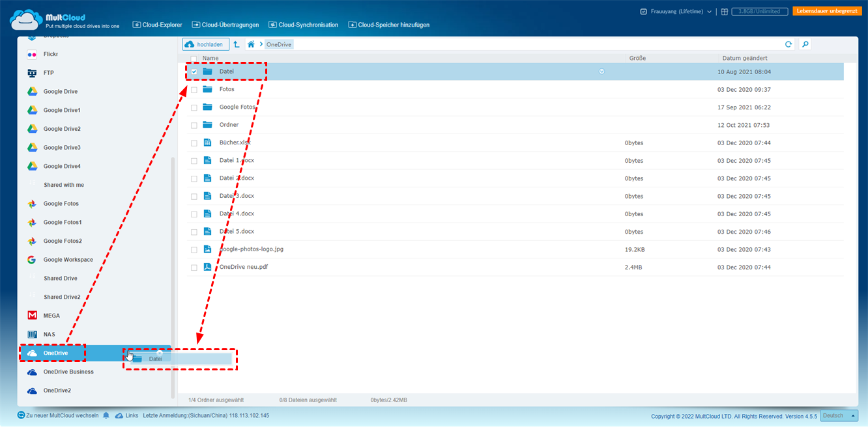Click the home icon in the path bar
This screenshot has height=427, width=868.
click(251, 44)
